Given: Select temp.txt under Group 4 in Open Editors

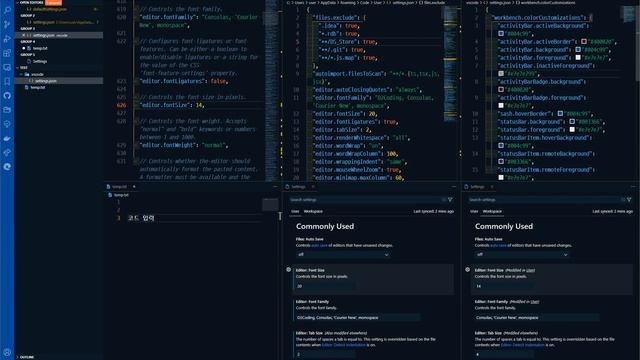Looking at the screenshot, I should point(40,48).
